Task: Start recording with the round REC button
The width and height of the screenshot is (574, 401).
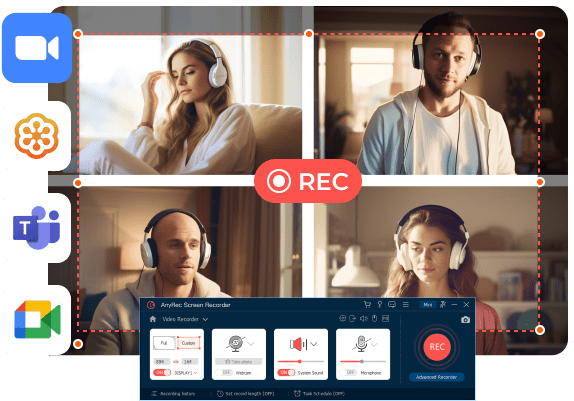Action: click(437, 346)
